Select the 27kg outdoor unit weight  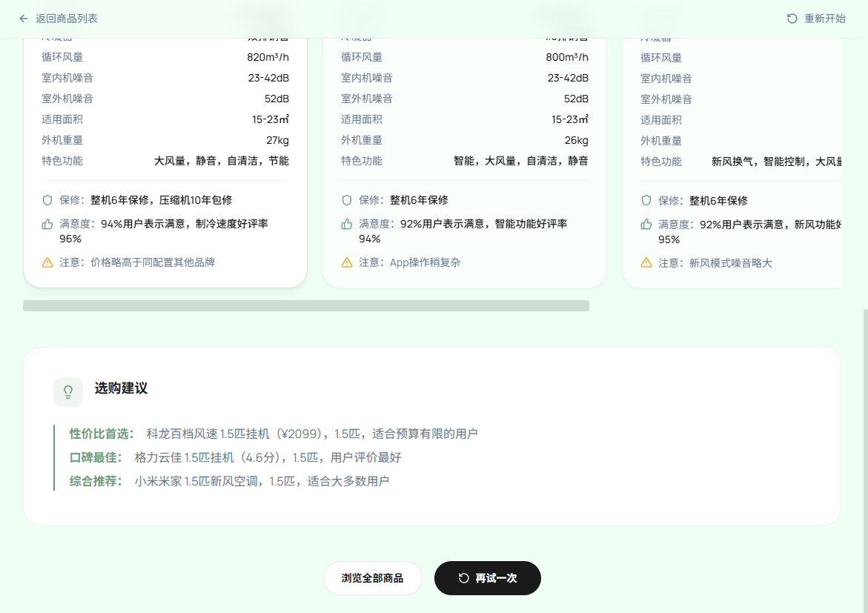tap(277, 140)
